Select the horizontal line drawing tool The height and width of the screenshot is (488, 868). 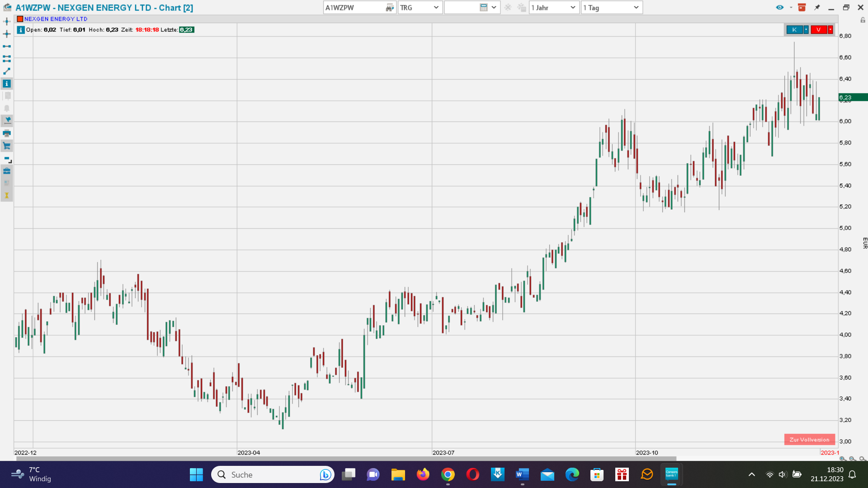click(x=7, y=46)
